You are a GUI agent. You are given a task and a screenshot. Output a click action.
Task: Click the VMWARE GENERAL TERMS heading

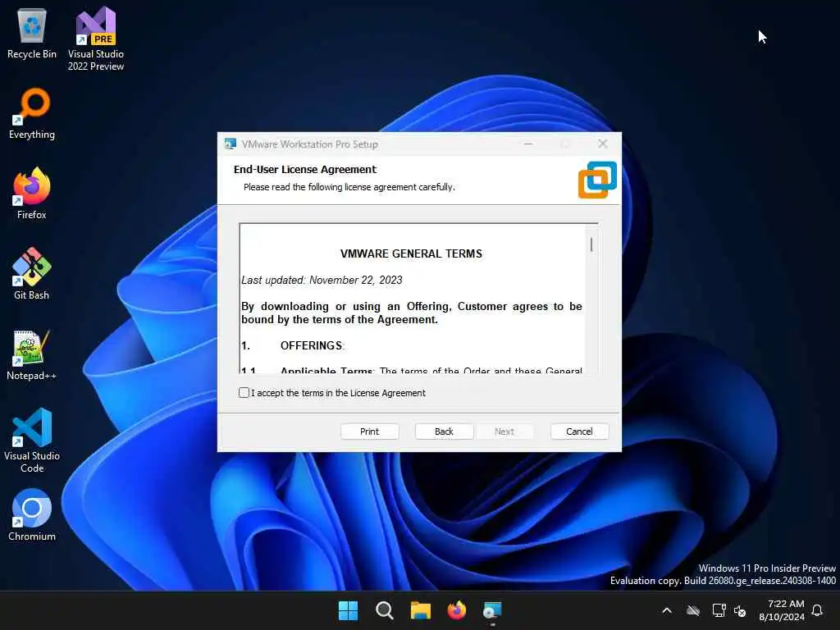(411, 254)
